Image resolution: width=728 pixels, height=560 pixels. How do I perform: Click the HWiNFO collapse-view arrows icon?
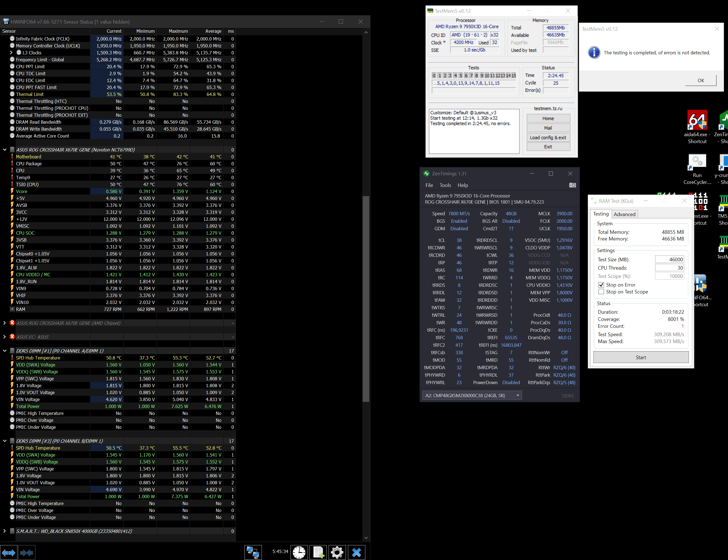[26, 553]
